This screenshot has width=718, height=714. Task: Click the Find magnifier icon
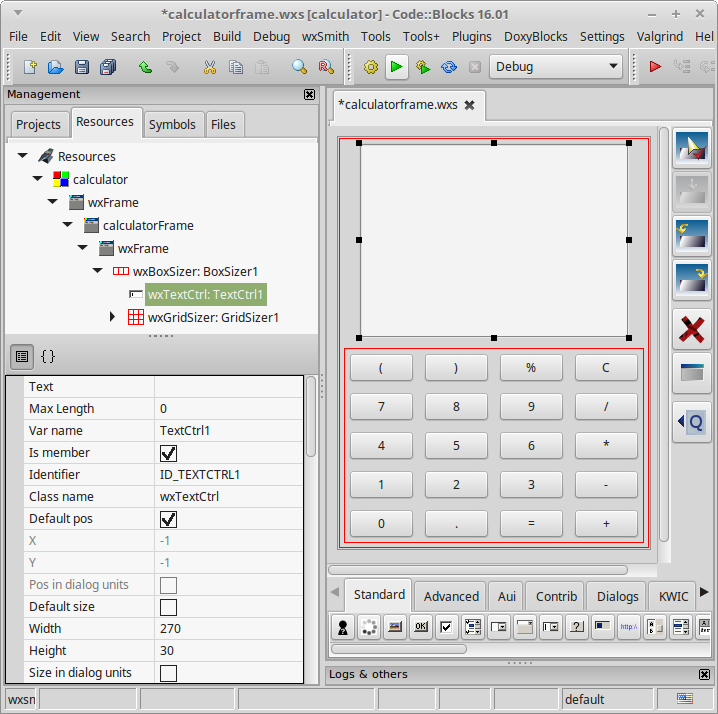(299, 67)
